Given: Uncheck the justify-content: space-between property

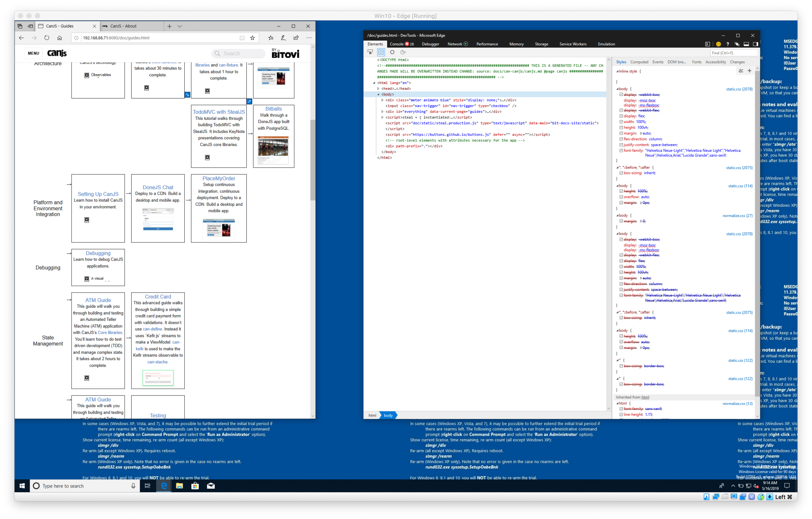Looking at the screenshot, I should point(621,145).
